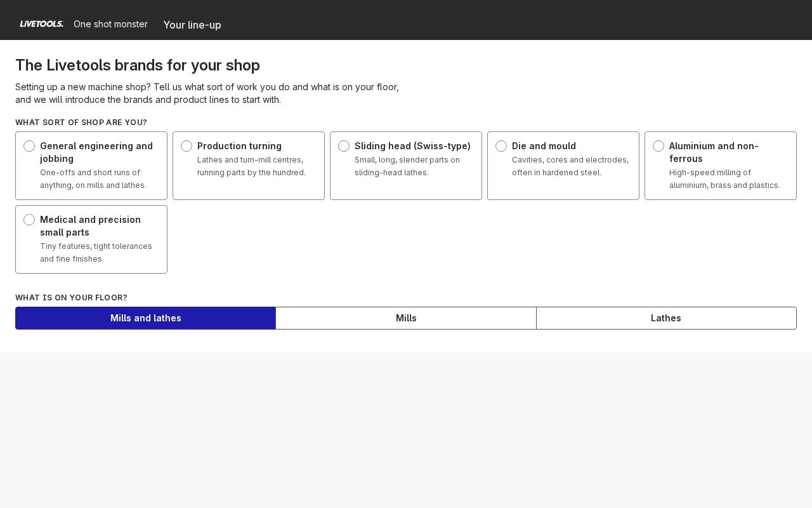Click 'Small, long, slender parts' description
Screen dimensions: 812x508
tap(407, 166)
